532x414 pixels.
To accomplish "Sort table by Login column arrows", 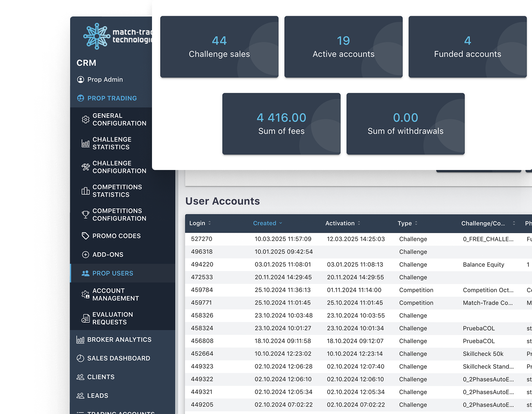I will 210,223.
